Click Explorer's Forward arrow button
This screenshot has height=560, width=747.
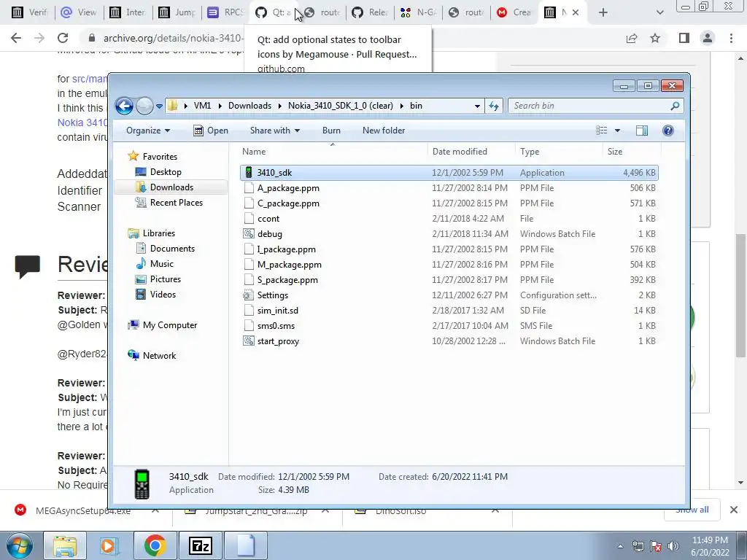click(144, 106)
